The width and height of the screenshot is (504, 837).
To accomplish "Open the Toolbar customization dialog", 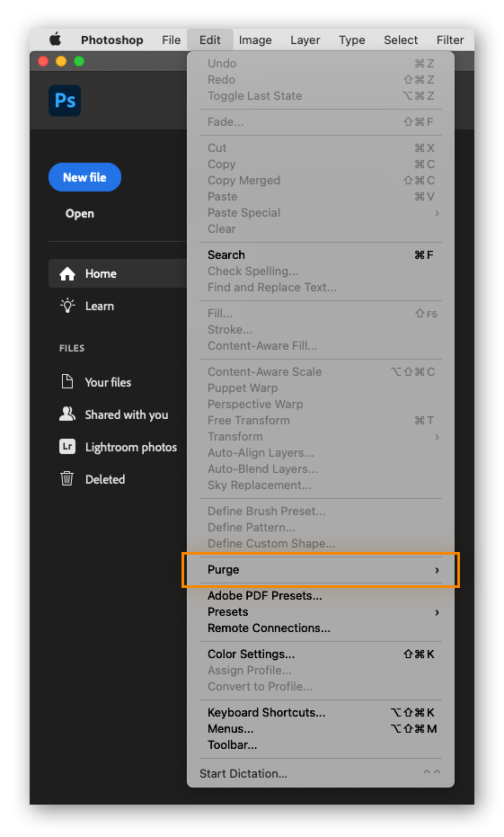I will 321,745.
